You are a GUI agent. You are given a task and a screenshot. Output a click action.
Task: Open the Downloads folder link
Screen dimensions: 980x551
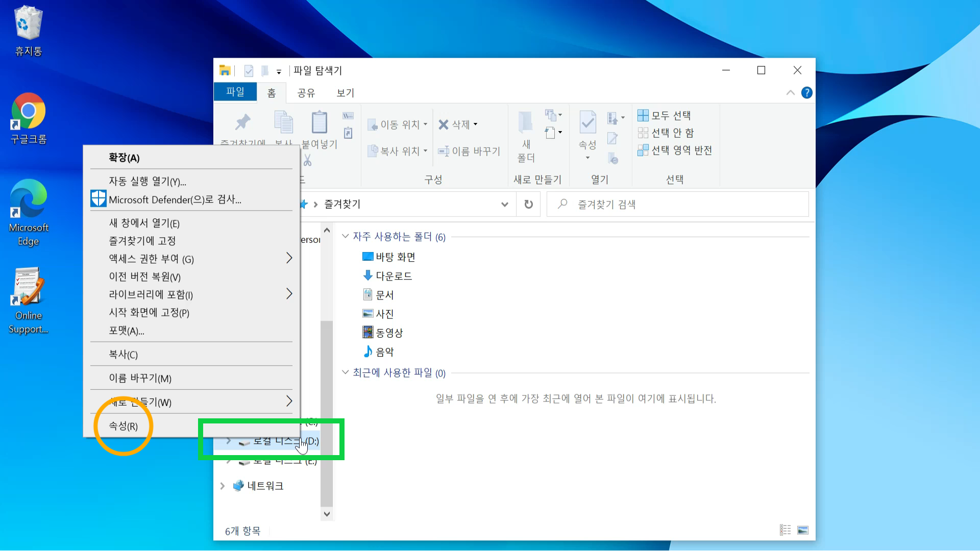(x=394, y=276)
